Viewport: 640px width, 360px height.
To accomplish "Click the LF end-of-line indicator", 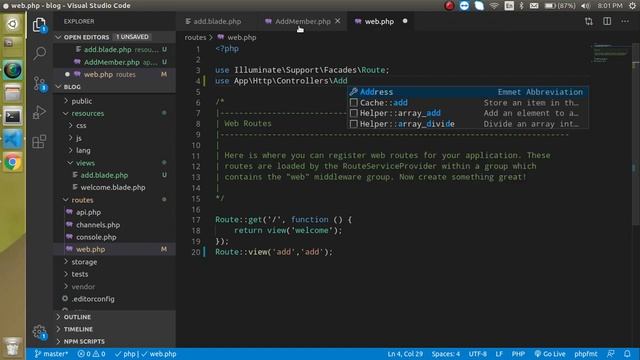I will 499,354.
